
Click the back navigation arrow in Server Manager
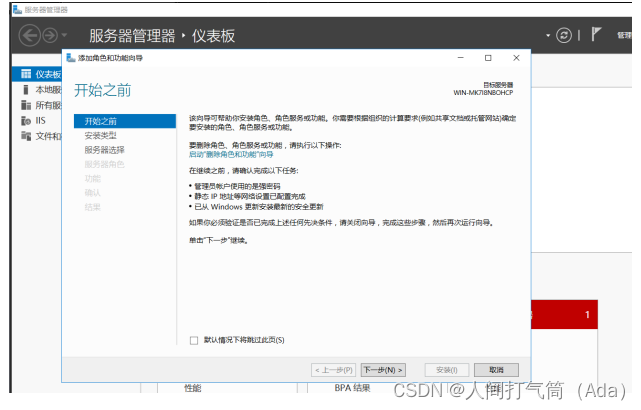31,35
